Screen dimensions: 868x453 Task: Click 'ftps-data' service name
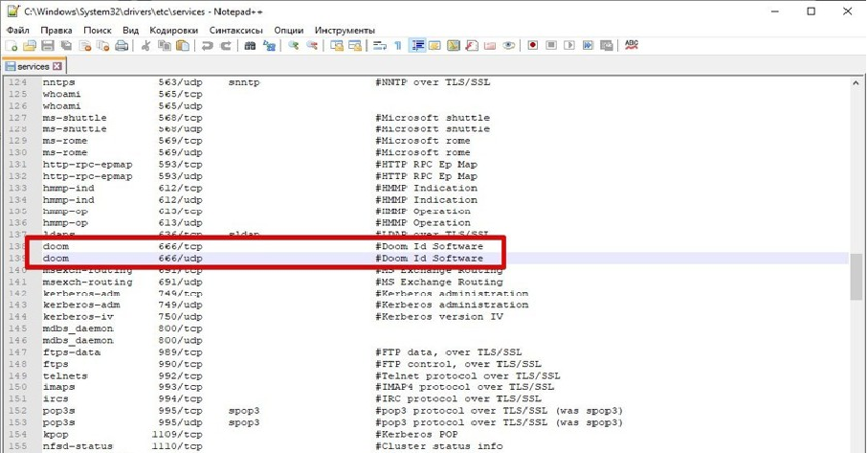72,352
